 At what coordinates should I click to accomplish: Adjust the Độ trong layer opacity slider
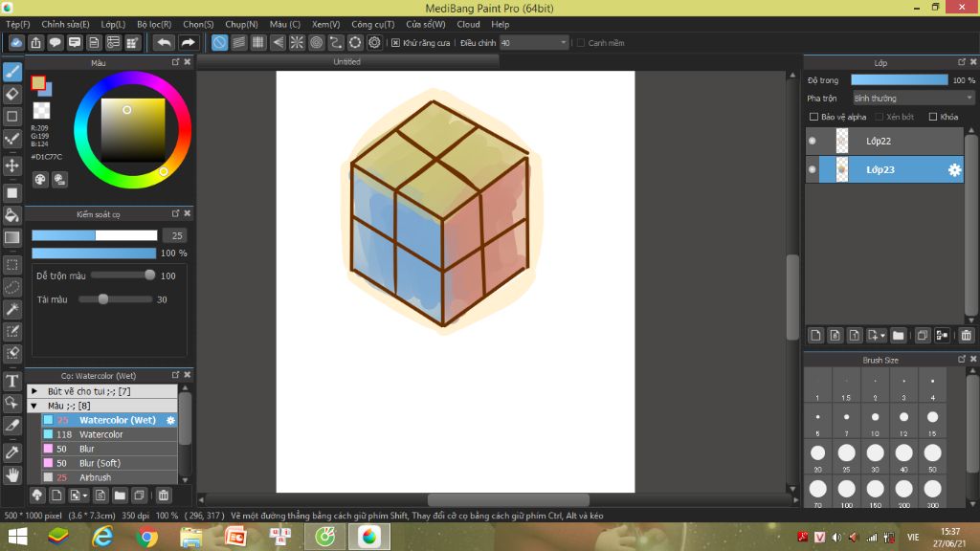pyautogui.click(x=900, y=80)
